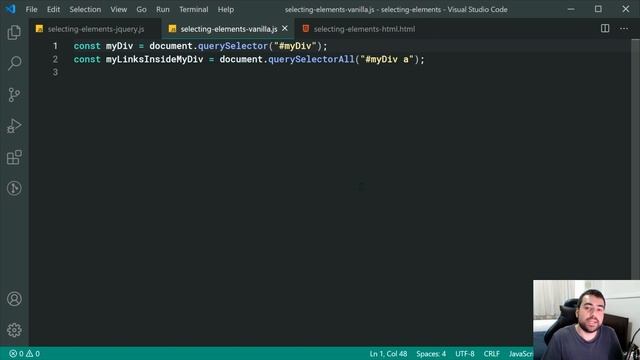Click the const keyword on line 2

coord(87,59)
